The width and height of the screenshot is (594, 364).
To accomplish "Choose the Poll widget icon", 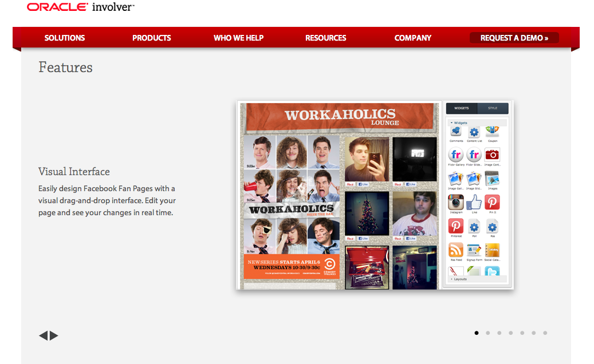I will click(x=474, y=227).
